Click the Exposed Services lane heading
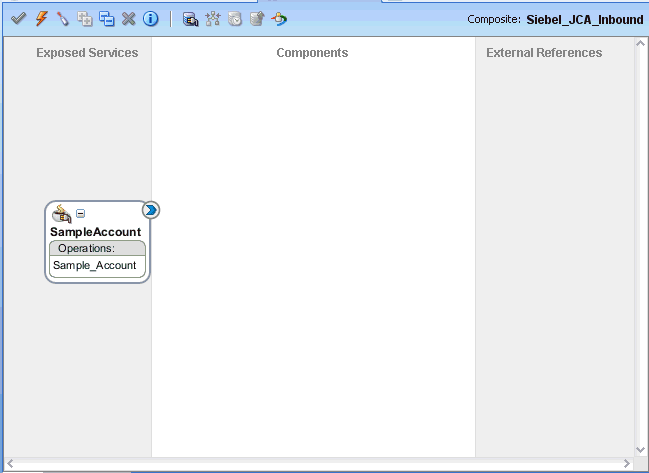The image size is (649, 473). pos(87,53)
